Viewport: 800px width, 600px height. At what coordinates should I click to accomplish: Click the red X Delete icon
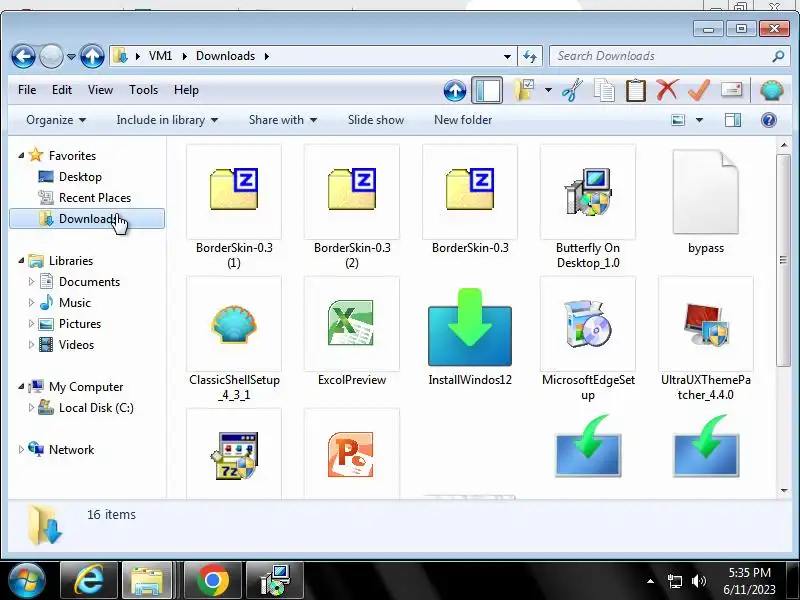pos(667,90)
